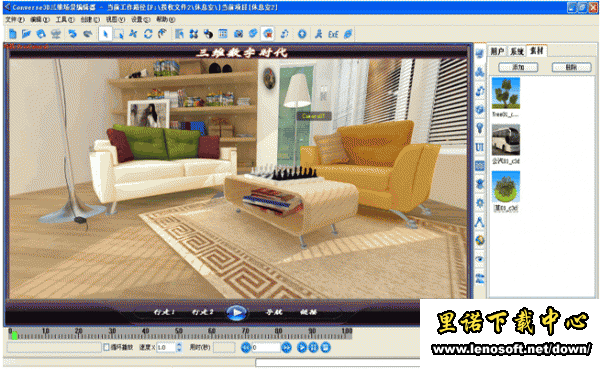Click the Open folder toolbar icon

click(26, 34)
